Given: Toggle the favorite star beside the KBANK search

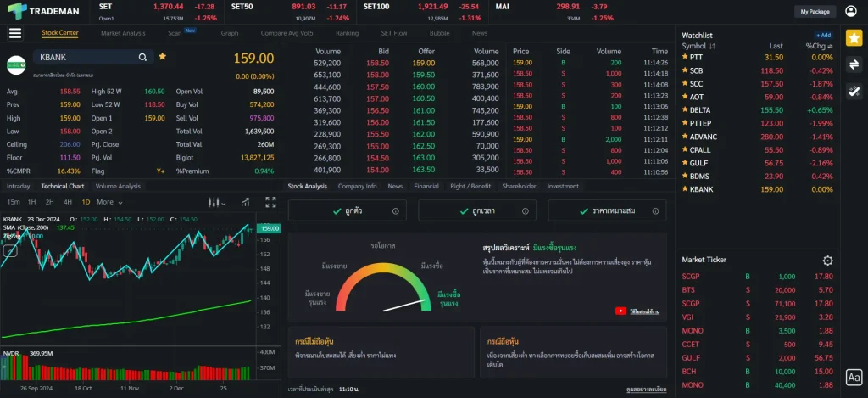Looking at the screenshot, I should [x=162, y=56].
